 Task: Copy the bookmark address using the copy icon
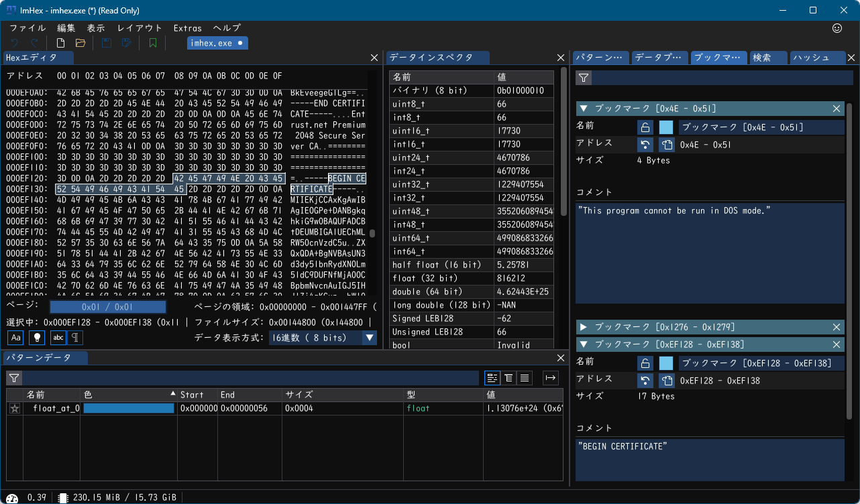(665, 144)
